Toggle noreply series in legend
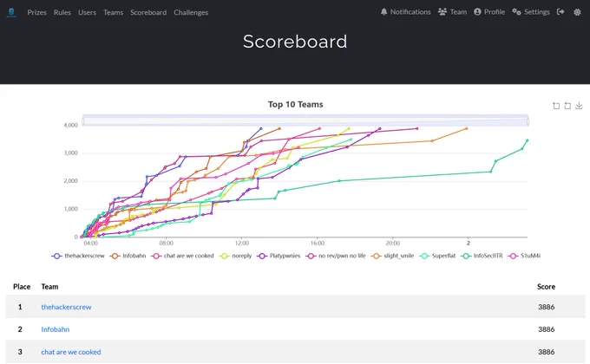 [x=235, y=256]
